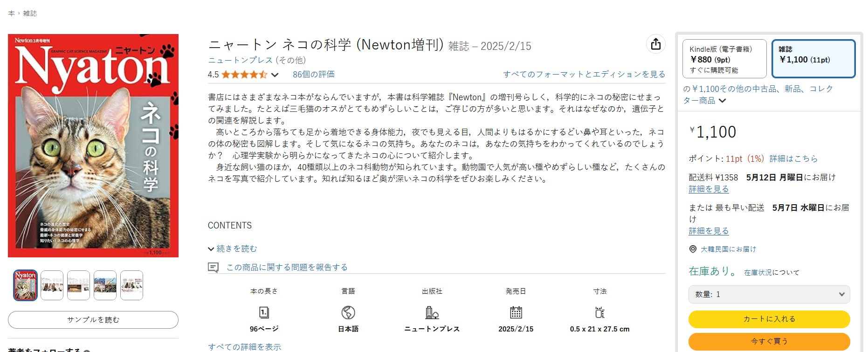Viewport: 868px width, 352px height.
Task: Click the location pin delivery icon
Action: (693, 249)
